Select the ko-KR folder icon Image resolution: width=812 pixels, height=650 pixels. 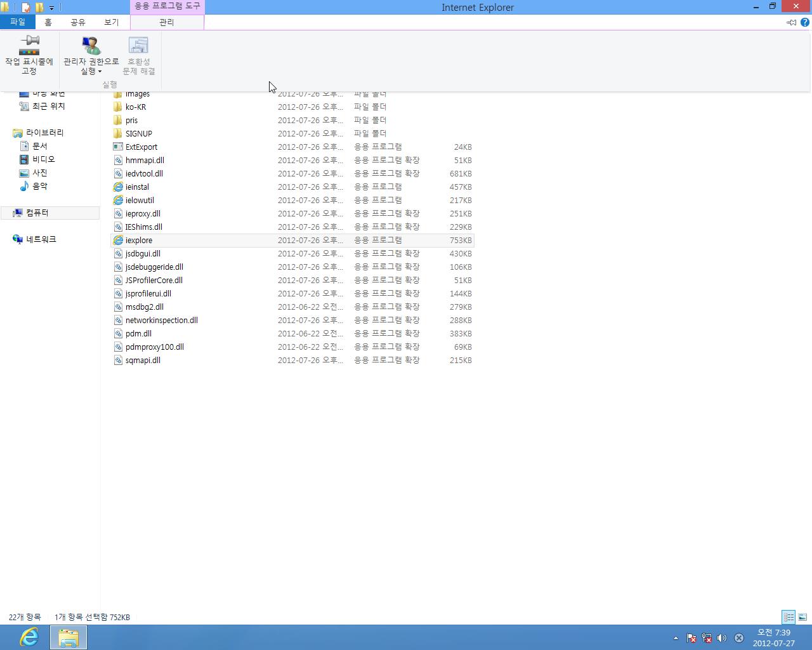(118, 107)
